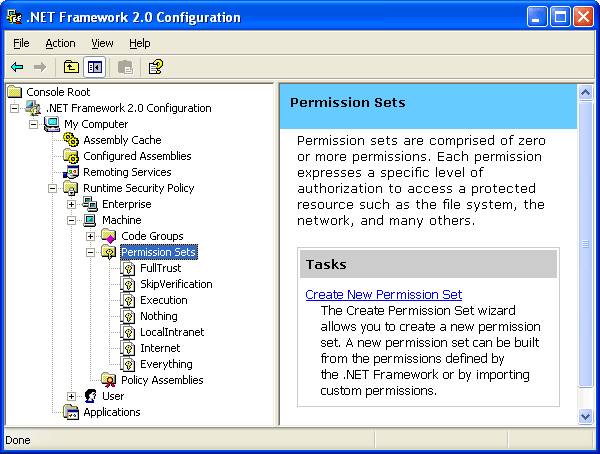Click the Applications node icon

[x=71, y=412]
